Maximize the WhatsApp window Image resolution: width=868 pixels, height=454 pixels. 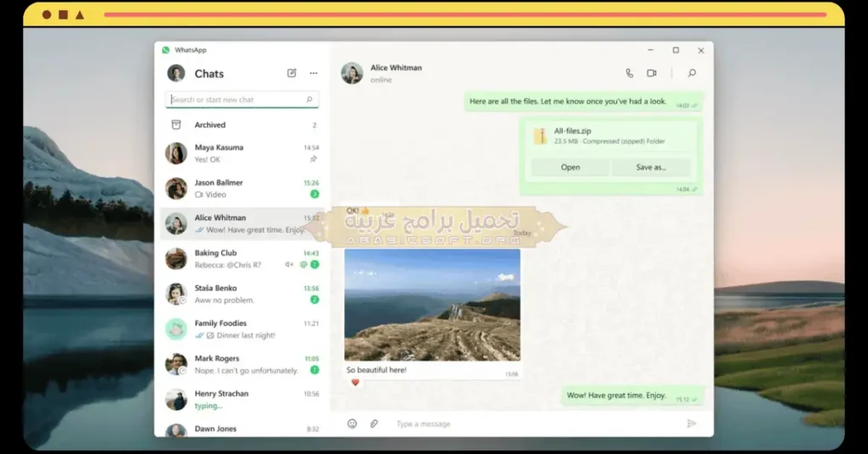pos(676,50)
